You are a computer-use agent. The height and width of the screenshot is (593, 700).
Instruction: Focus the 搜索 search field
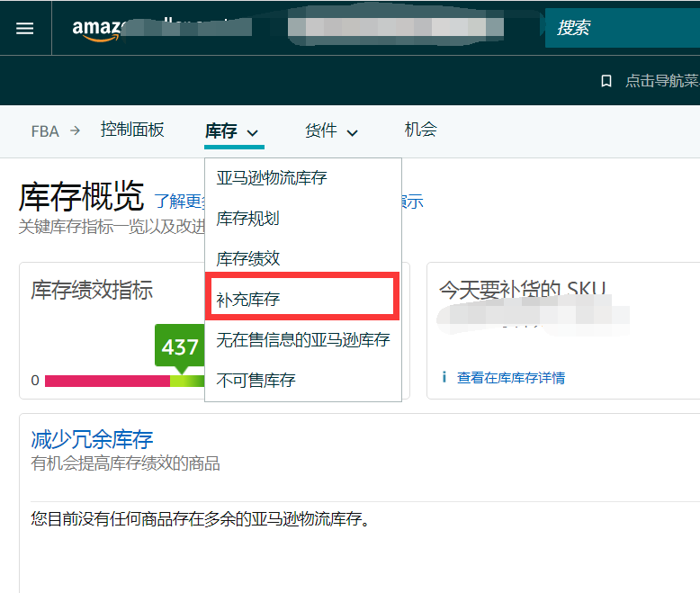(x=623, y=28)
